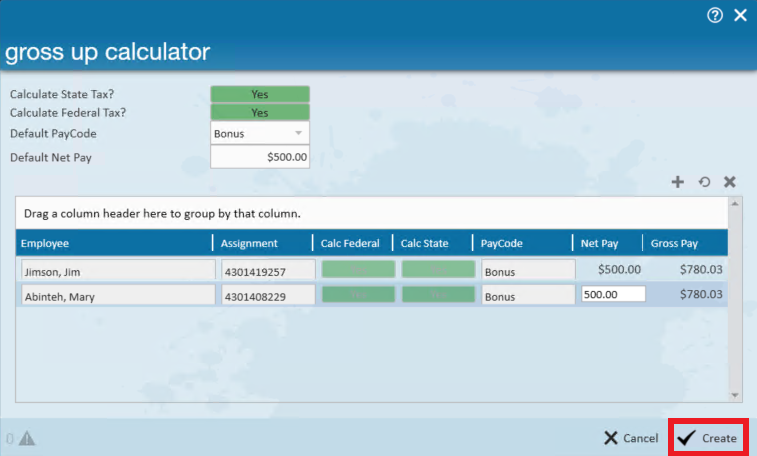757x456 pixels.
Task: Select employee Abinteh, Mary cell
Action: coord(118,296)
